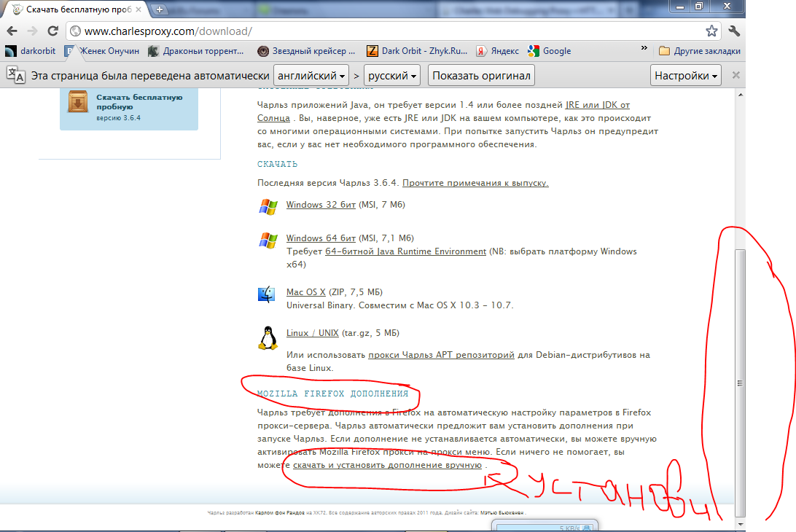Go back using the browser back arrow
796x532 pixels.
coord(12,31)
